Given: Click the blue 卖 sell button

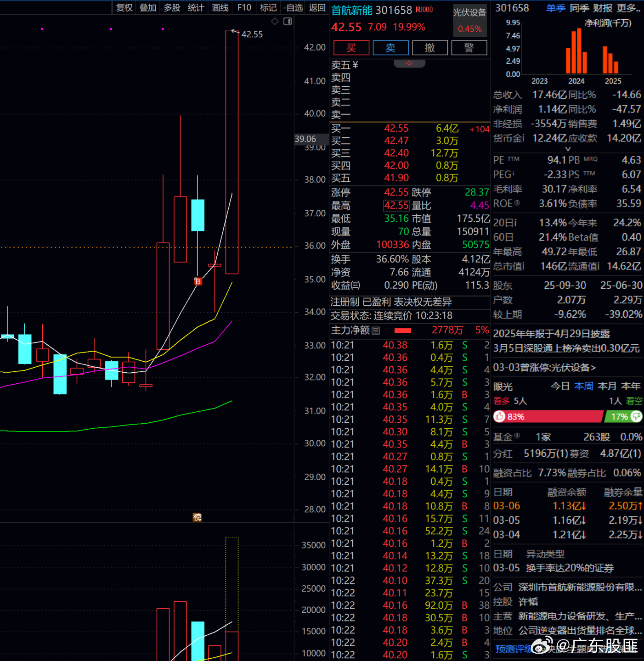Looking at the screenshot, I should click(390, 48).
